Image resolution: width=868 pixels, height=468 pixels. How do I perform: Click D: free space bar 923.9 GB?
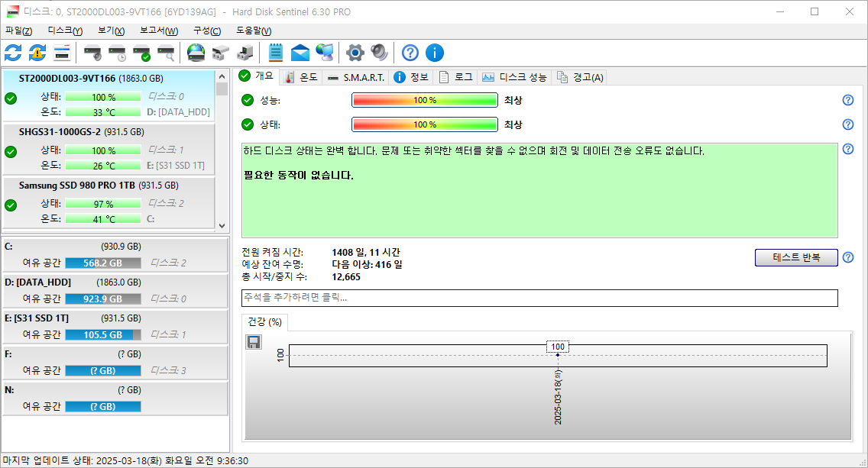[x=103, y=299]
